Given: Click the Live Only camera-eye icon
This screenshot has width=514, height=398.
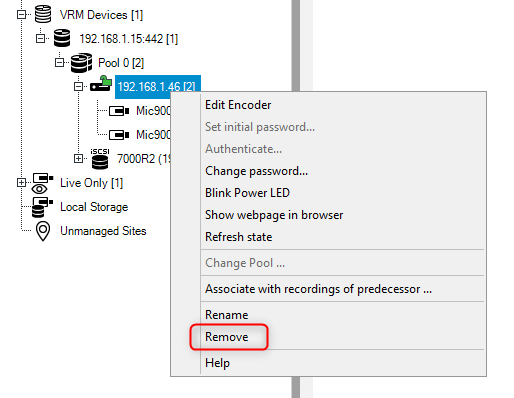Looking at the screenshot, I should tap(42, 183).
